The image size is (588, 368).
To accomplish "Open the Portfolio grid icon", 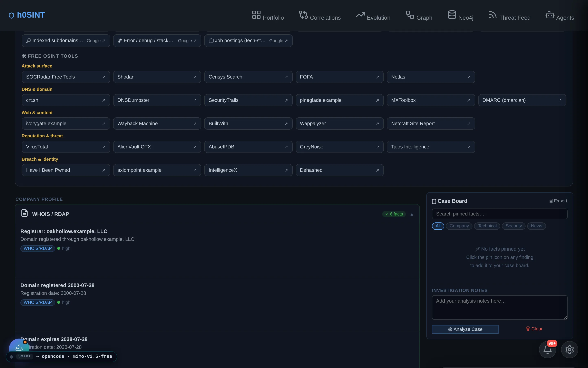I will pos(256,15).
